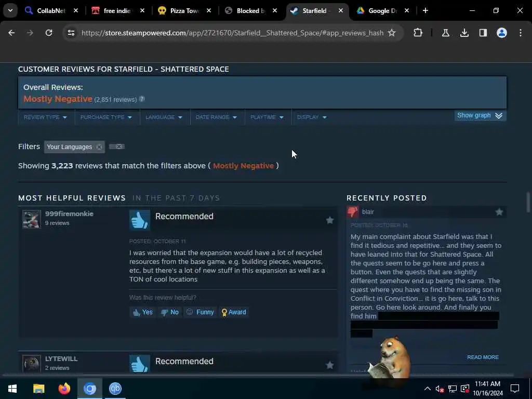
Task: Launch Firefox from the taskbar
Action: click(x=64, y=389)
